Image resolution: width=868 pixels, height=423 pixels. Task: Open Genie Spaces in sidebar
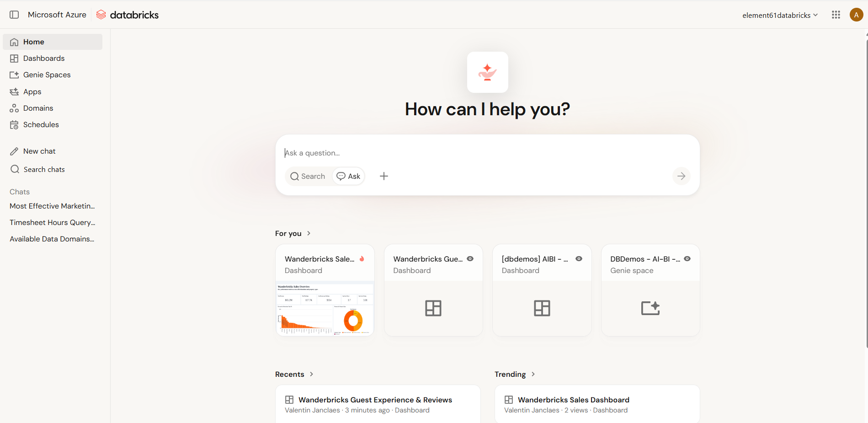click(53, 75)
